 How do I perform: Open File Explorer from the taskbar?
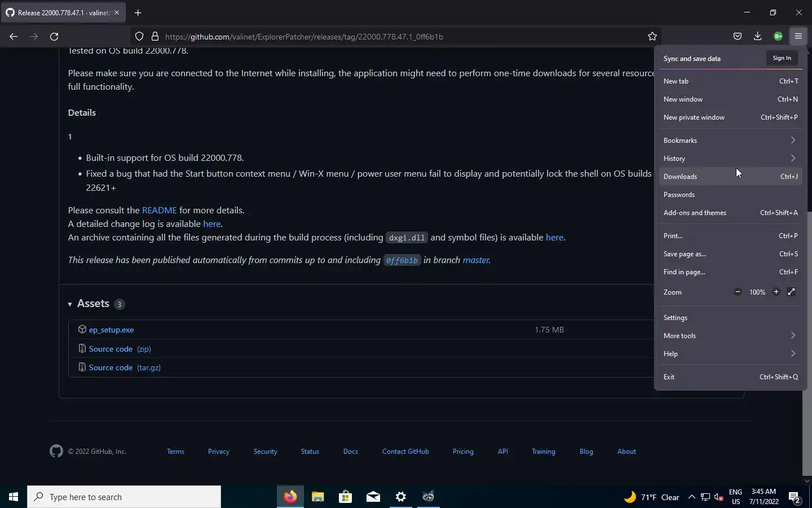click(318, 497)
